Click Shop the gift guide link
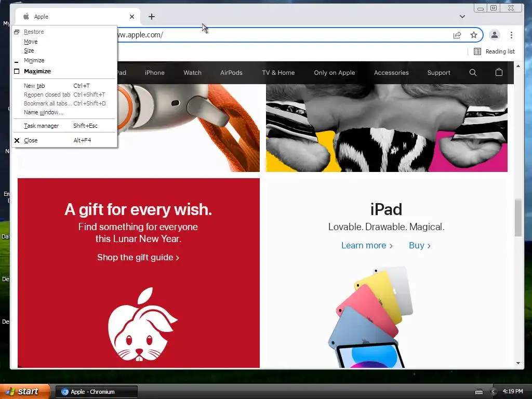 click(x=138, y=258)
